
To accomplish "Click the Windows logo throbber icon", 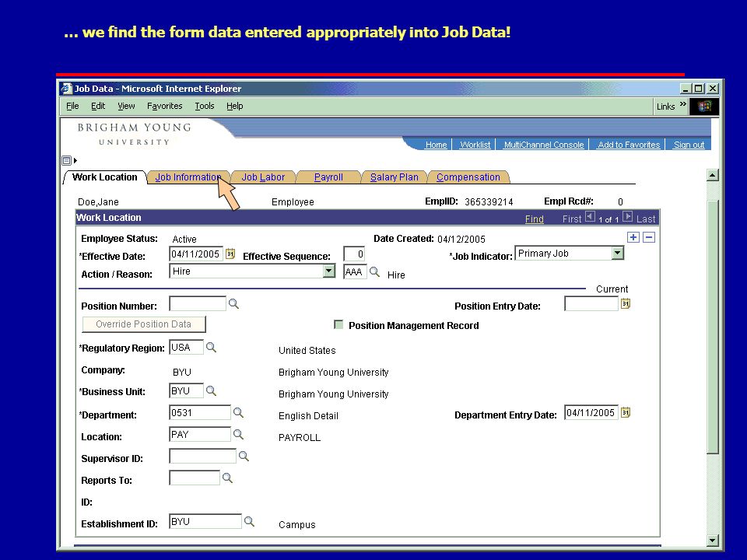I will [x=703, y=107].
